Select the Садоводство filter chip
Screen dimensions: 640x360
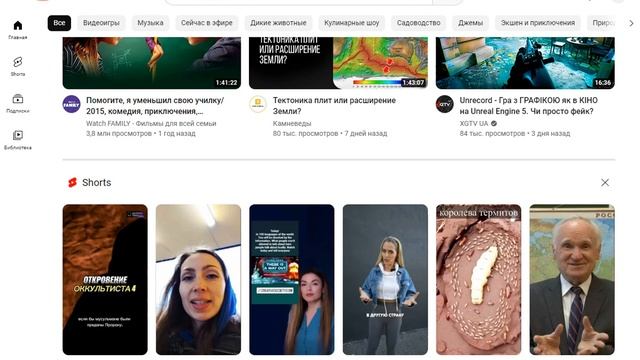pyautogui.click(x=418, y=23)
